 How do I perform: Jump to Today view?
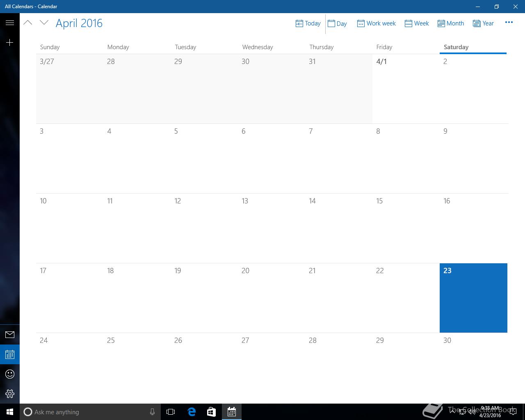pyautogui.click(x=308, y=23)
